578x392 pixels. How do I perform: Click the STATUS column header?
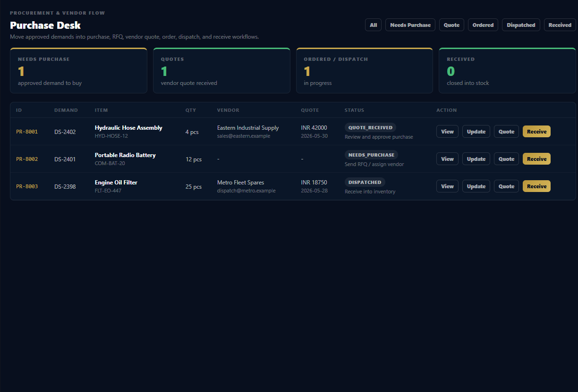pos(354,110)
